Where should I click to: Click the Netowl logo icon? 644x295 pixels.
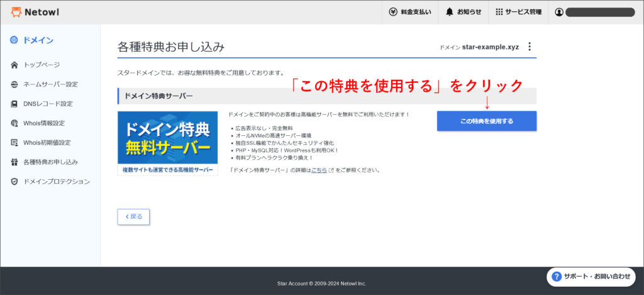tap(16, 13)
